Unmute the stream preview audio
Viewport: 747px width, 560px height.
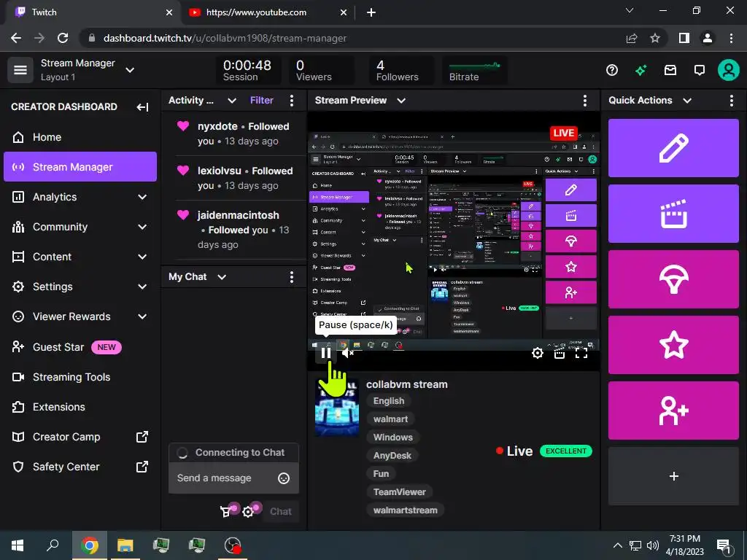pos(348,353)
